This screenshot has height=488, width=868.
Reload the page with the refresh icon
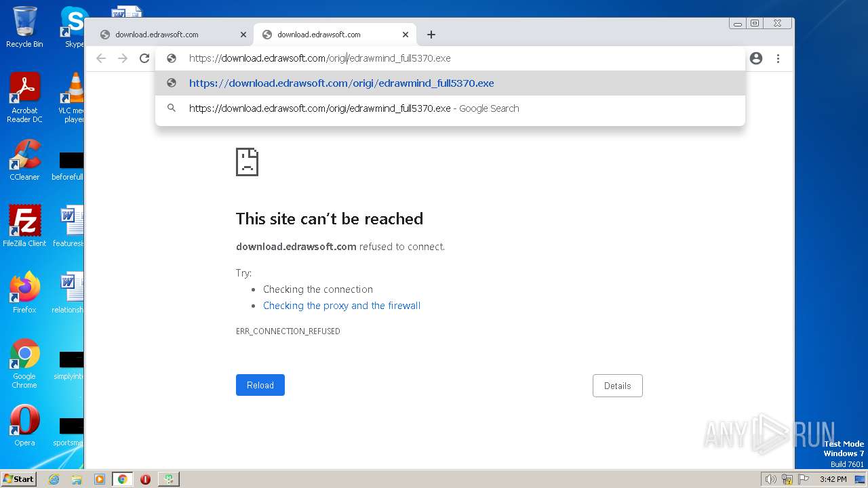[144, 58]
